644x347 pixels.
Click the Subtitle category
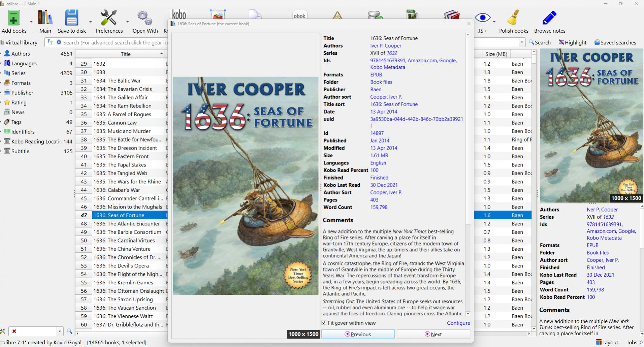20,151
